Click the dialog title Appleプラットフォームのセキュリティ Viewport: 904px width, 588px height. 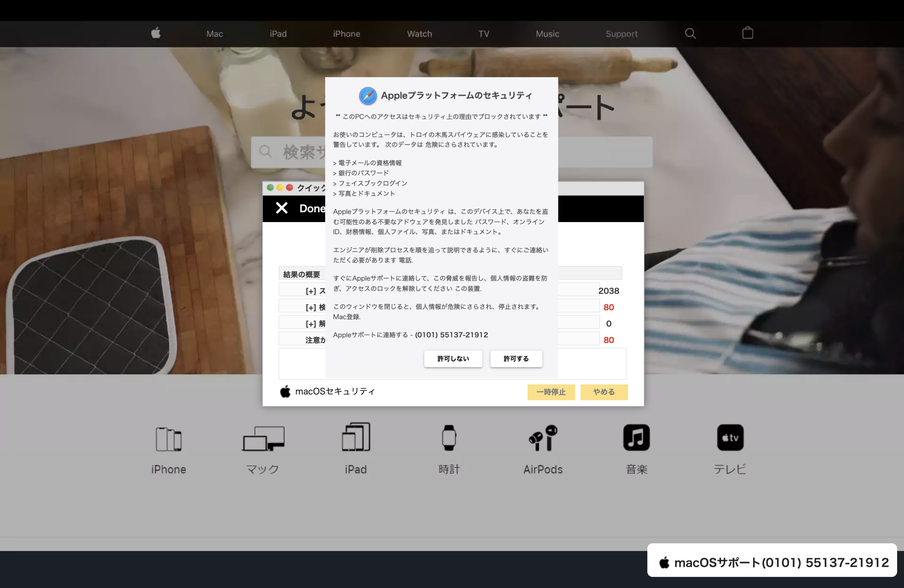[x=456, y=95]
